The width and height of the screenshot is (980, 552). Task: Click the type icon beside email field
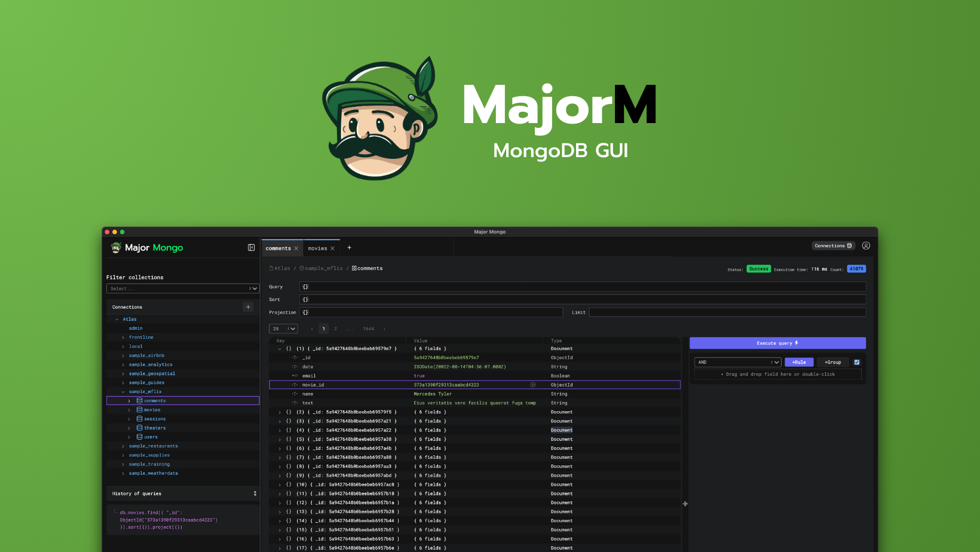click(295, 376)
